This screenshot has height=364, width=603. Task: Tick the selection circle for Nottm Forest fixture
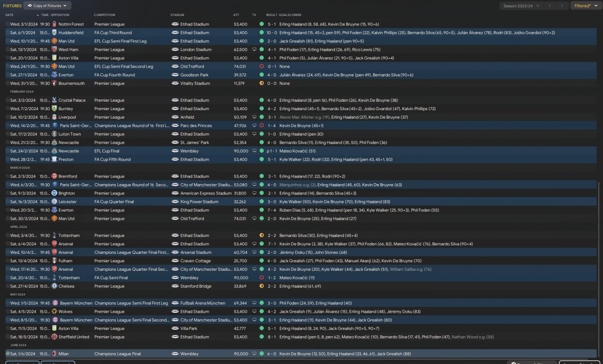(8, 24)
